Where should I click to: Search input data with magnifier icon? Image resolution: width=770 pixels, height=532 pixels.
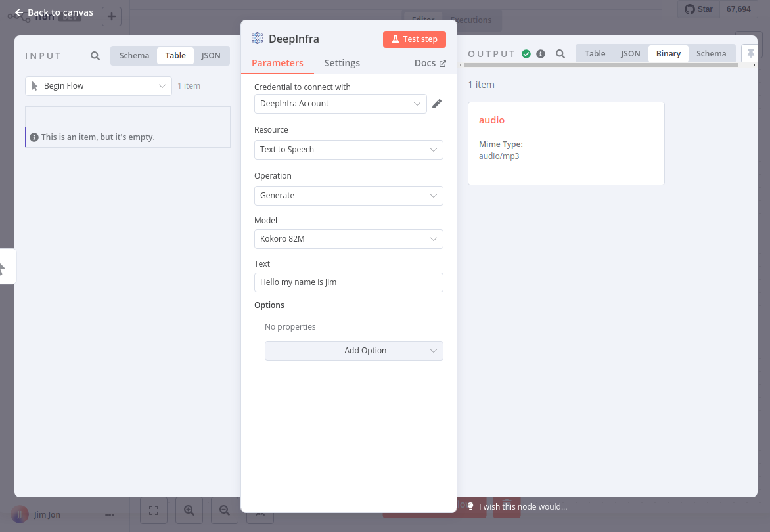click(95, 56)
